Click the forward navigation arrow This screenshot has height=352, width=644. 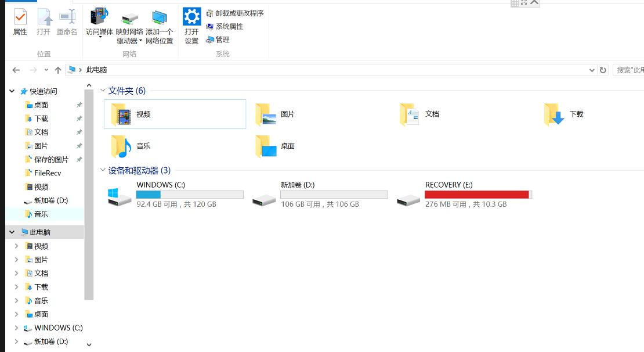[33, 70]
